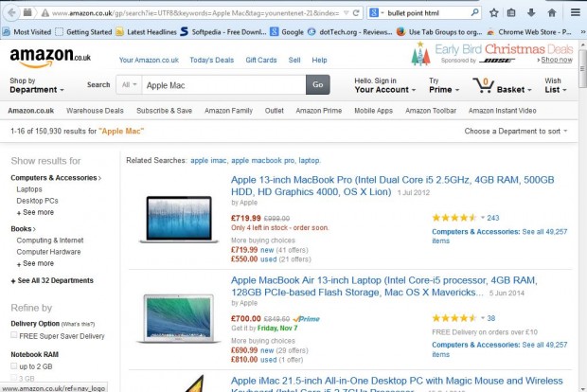
Task: Tick the 'up to 2 GB' RAM checkbox
Action: pos(15,365)
